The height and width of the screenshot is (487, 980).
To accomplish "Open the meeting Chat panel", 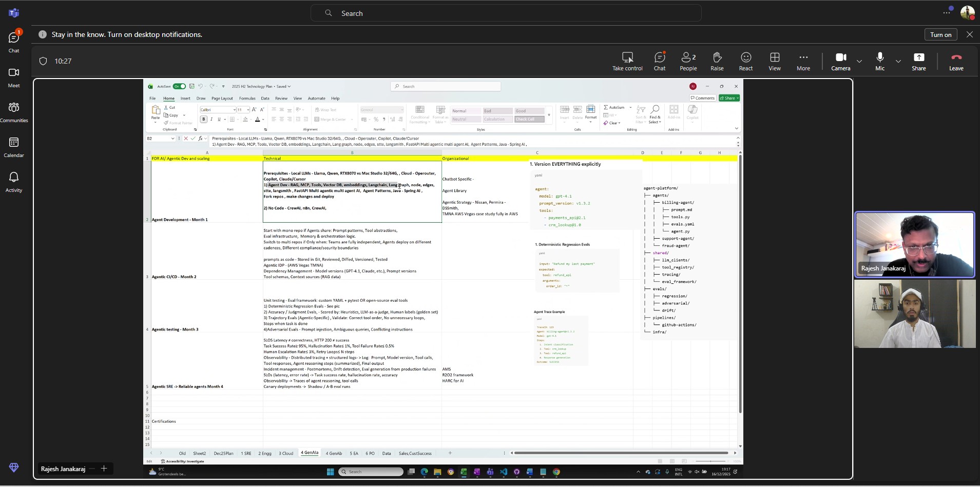I will pos(660,61).
